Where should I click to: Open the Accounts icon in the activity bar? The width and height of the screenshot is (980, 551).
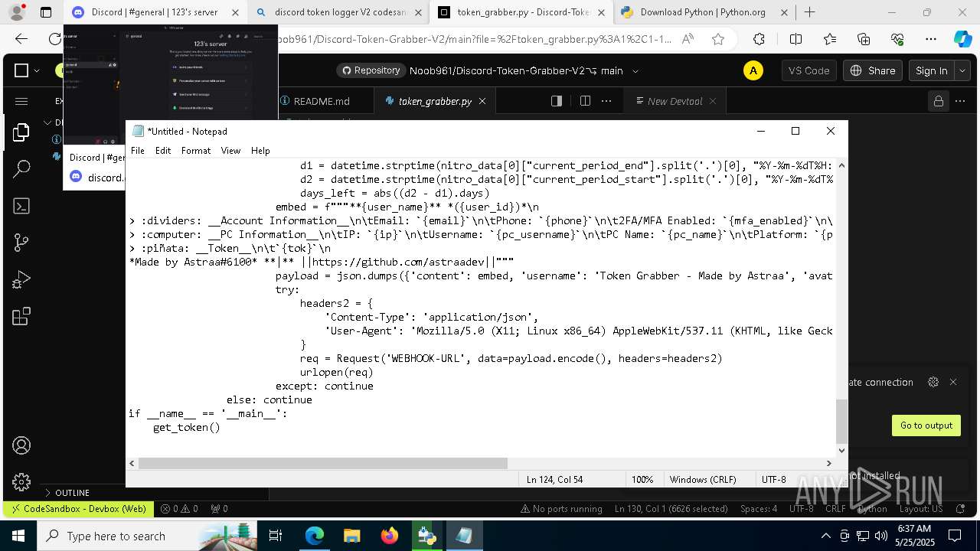pos(21,445)
